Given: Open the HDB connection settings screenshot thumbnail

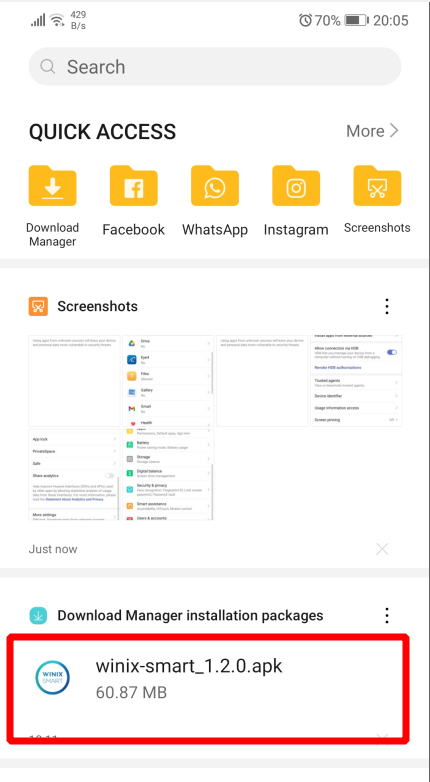Looking at the screenshot, I should tap(356, 381).
